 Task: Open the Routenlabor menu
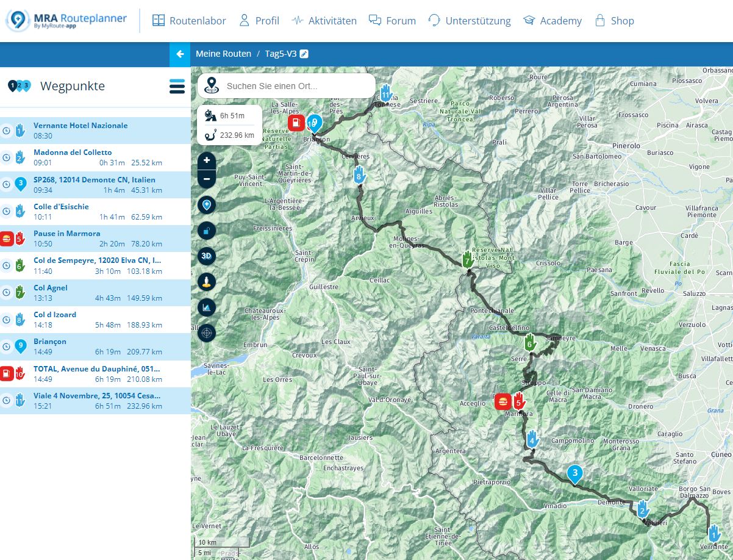pyautogui.click(x=189, y=21)
